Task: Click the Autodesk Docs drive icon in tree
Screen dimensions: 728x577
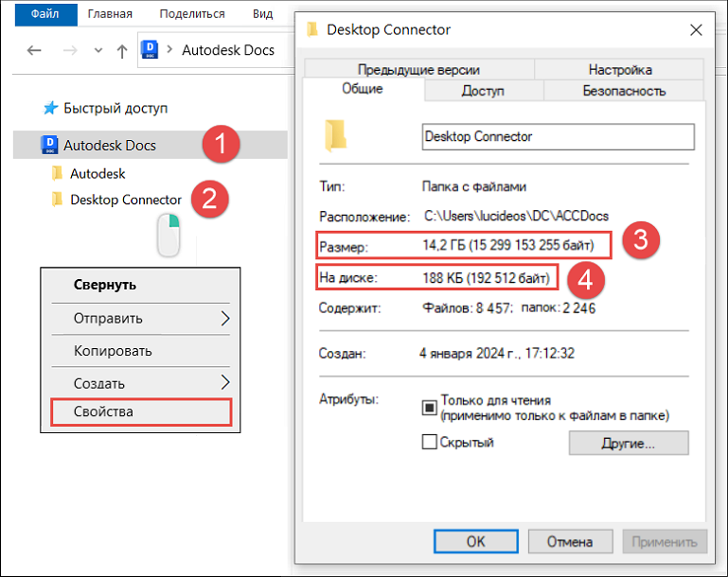Action: point(49,145)
